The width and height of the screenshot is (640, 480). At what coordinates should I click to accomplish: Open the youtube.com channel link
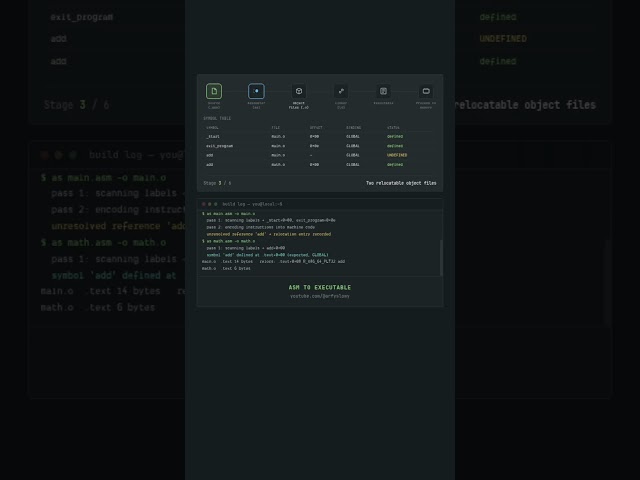[320, 296]
